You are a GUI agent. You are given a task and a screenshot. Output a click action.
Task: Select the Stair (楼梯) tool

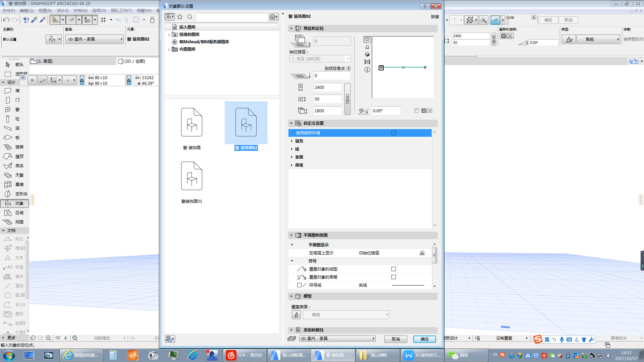click(13, 147)
